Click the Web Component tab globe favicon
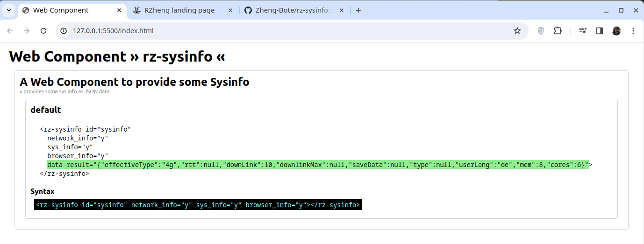 click(x=26, y=10)
